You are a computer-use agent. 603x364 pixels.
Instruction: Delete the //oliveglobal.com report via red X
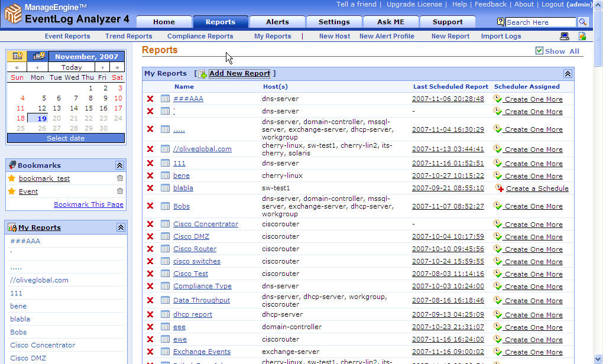[x=150, y=149]
